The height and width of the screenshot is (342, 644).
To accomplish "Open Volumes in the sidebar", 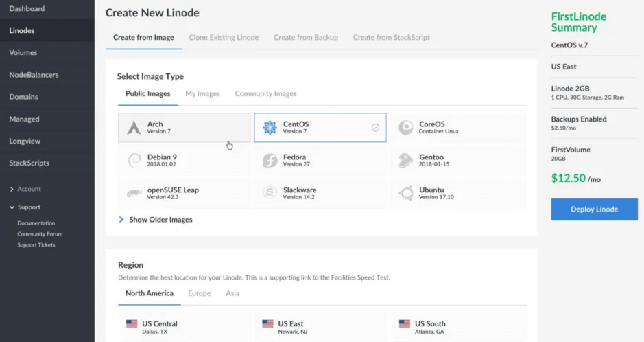I will pyautogui.click(x=47, y=53).
